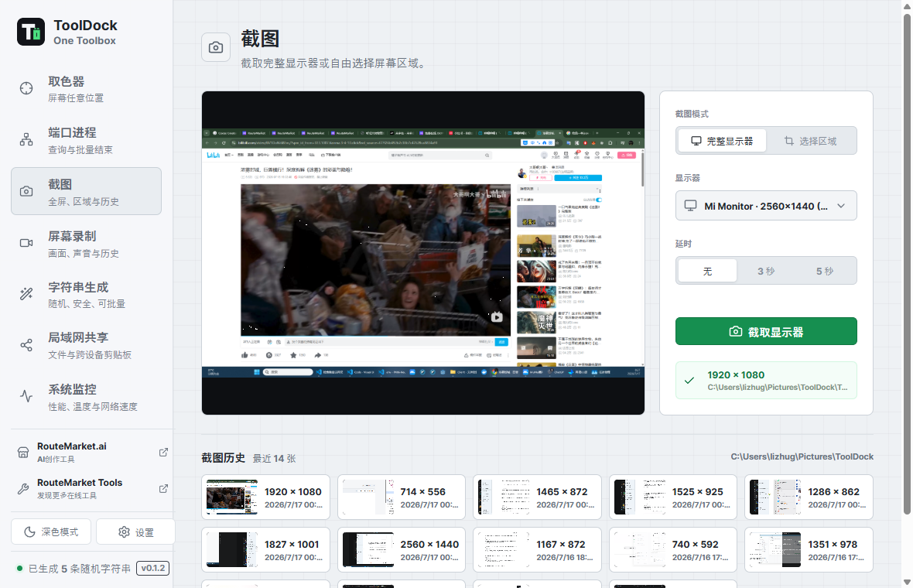Set delay to 5 秒
Screen dimensions: 913x588
coord(825,272)
